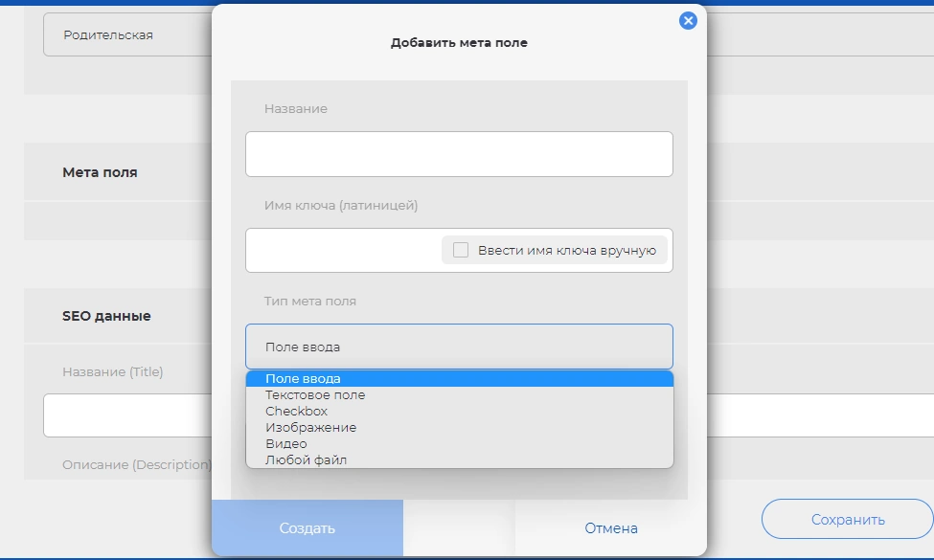Click the Имя ключа (латиницей) label

341,205
